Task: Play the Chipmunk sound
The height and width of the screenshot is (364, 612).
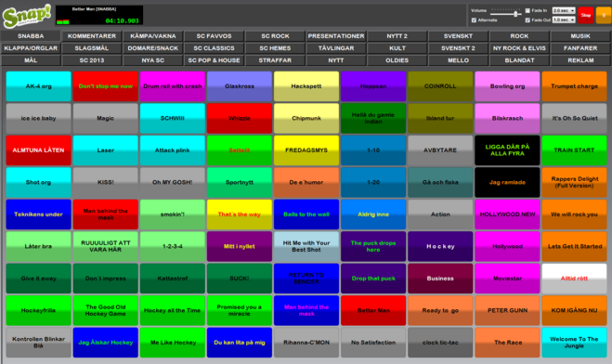Action: tap(306, 118)
